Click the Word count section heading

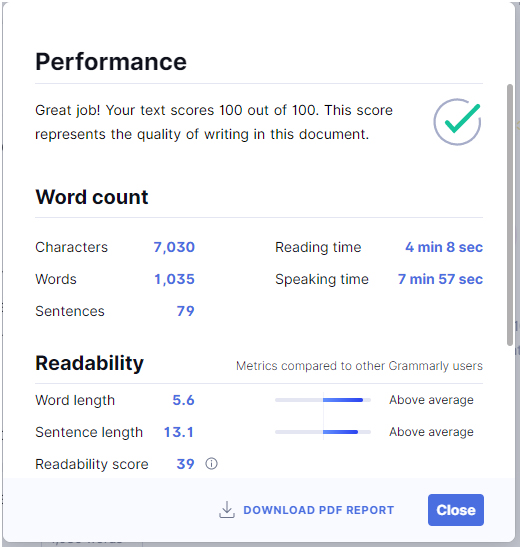click(92, 197)
